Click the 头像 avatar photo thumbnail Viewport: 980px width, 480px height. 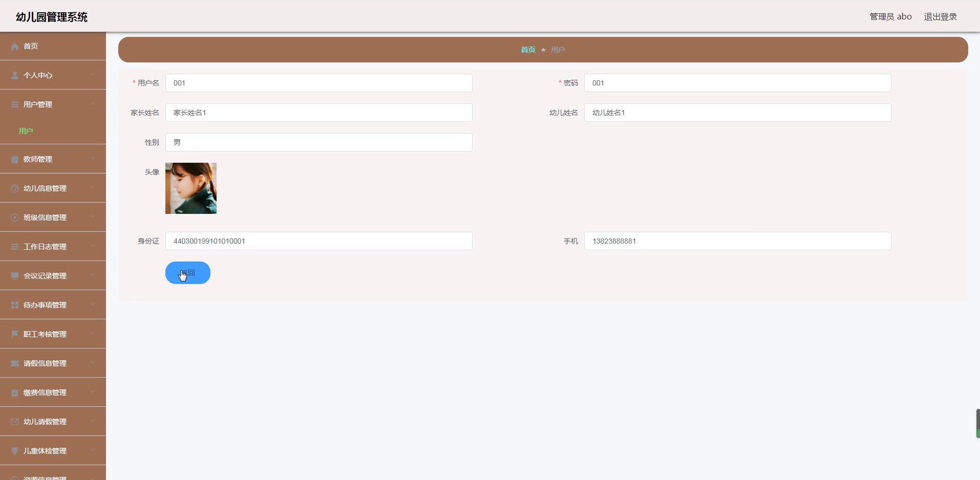(191, 188)
